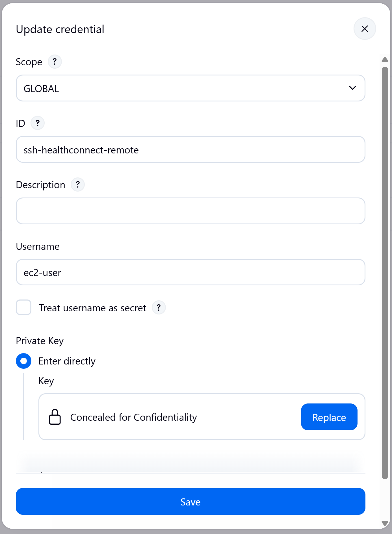This screenshot has width=392, height=534.
Task: Click the padlock icon in Key box
Action: coord(55,417)
